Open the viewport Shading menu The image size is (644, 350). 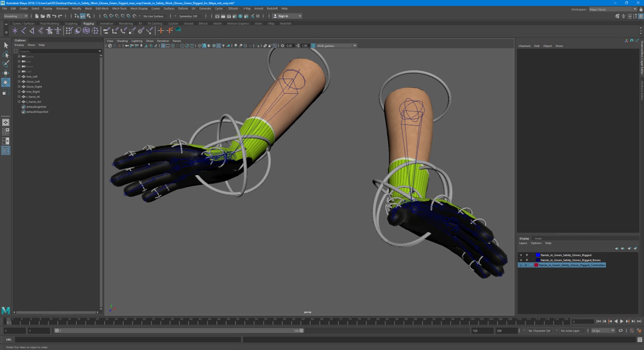click(122, 41)
